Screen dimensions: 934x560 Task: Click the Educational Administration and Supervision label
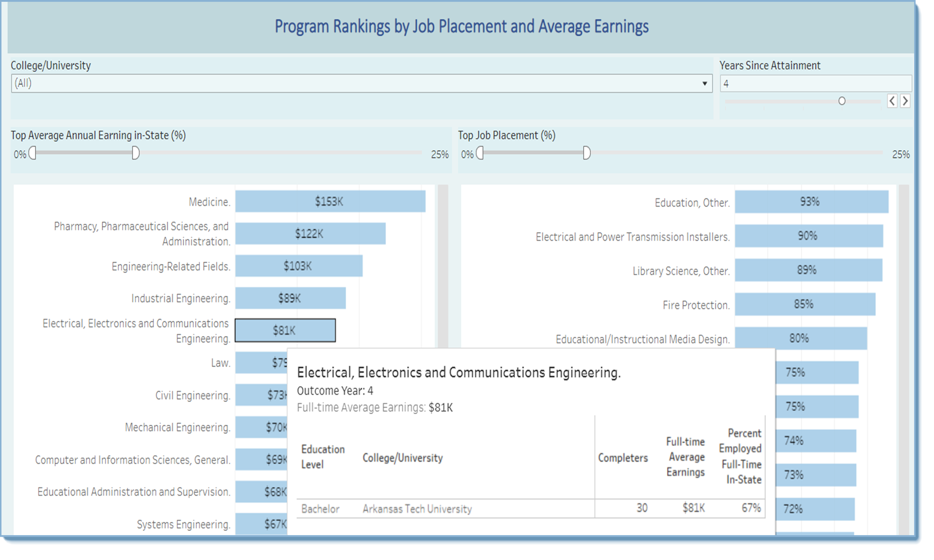pos(134,492)
